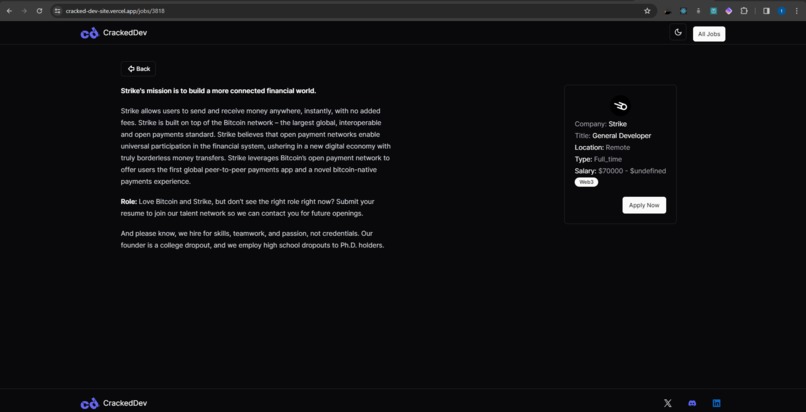806x412 pixels.
Task: Open the Chrome profile avatar
Action: pyautogui.click(x=782, y=11)
